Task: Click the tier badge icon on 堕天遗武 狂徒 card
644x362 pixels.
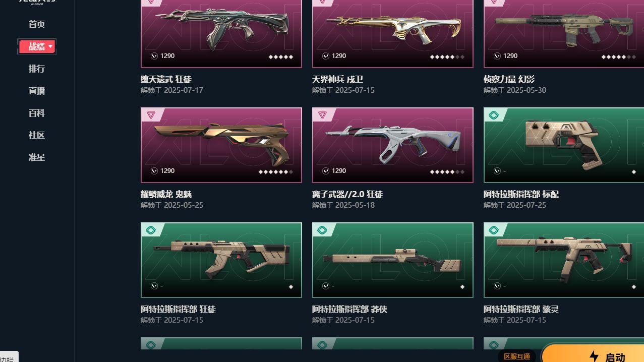Action: (150, 2)
